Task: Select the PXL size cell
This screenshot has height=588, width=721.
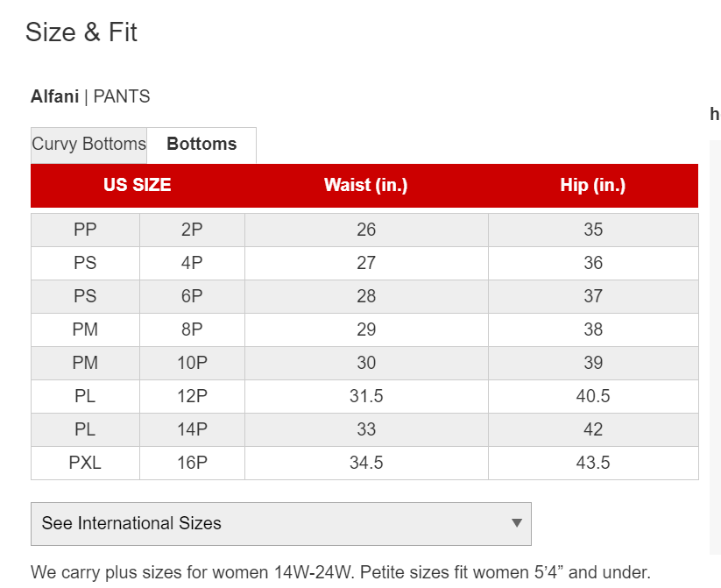Action: [85, 463]
